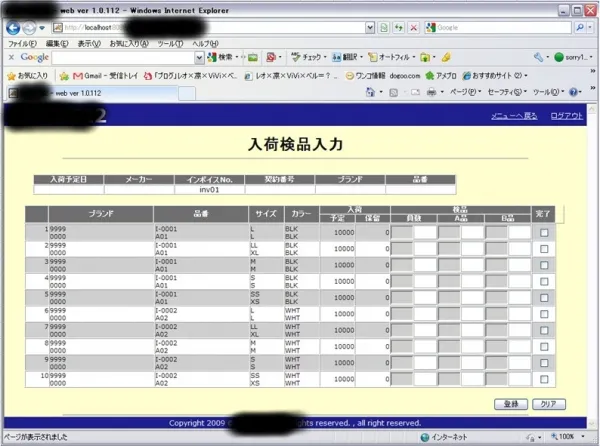Screen dimensions: 600x446
Task: Open the ヘルプ(H) menu
Action: coord(205,44)
